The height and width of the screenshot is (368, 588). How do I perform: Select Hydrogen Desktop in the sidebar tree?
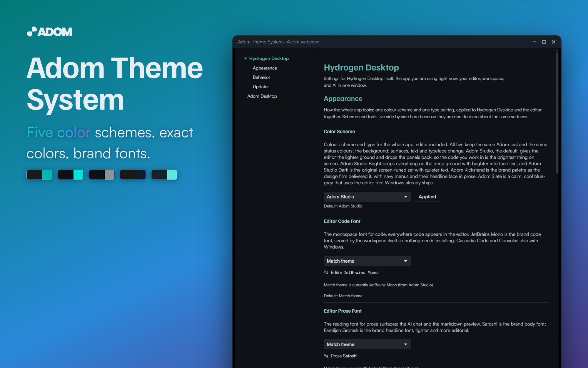tap(269, 58)
